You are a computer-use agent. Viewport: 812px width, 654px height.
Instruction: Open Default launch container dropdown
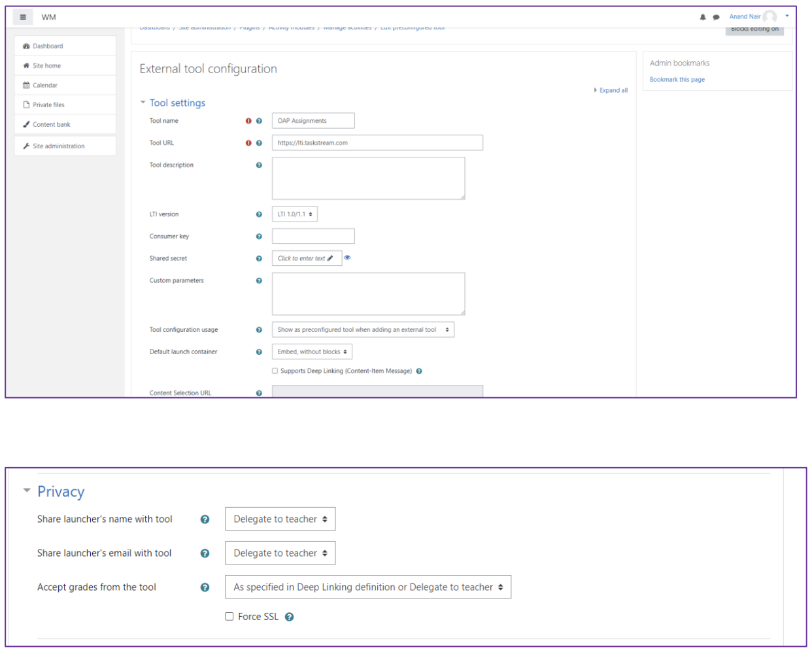[x=312, y=352]
